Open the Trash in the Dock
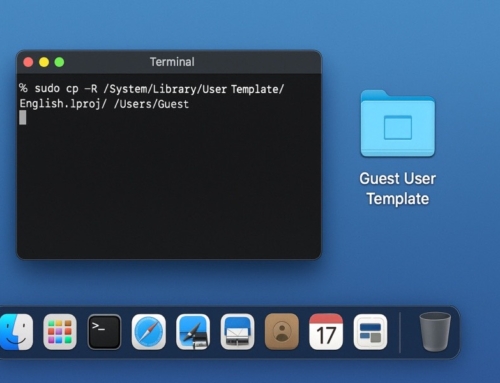Viewport: 500px width, 383px height. click(x=435, y=331)
